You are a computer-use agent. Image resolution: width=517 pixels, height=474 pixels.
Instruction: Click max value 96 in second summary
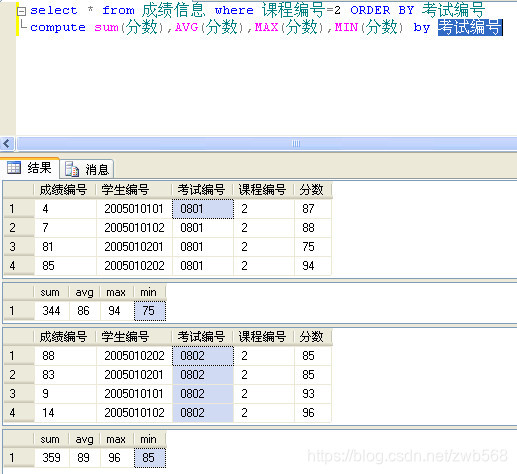pyautogui.click(x=117, y=458)
